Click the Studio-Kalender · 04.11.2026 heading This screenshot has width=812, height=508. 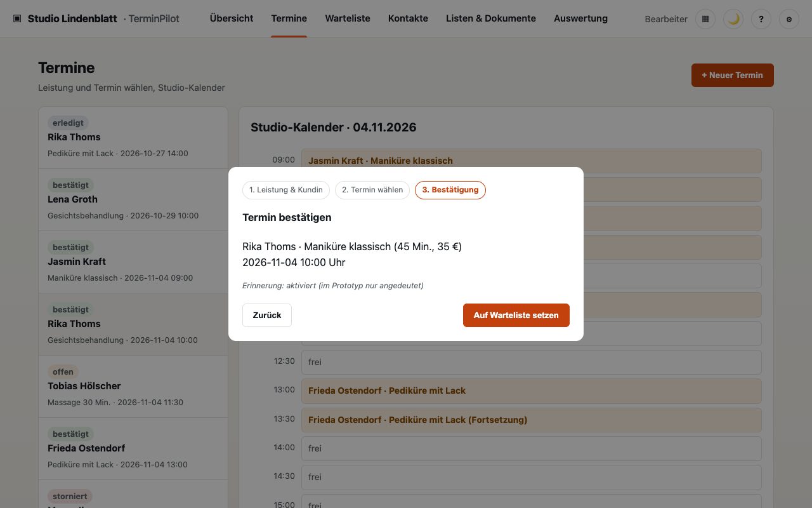(x=334, y=127)
